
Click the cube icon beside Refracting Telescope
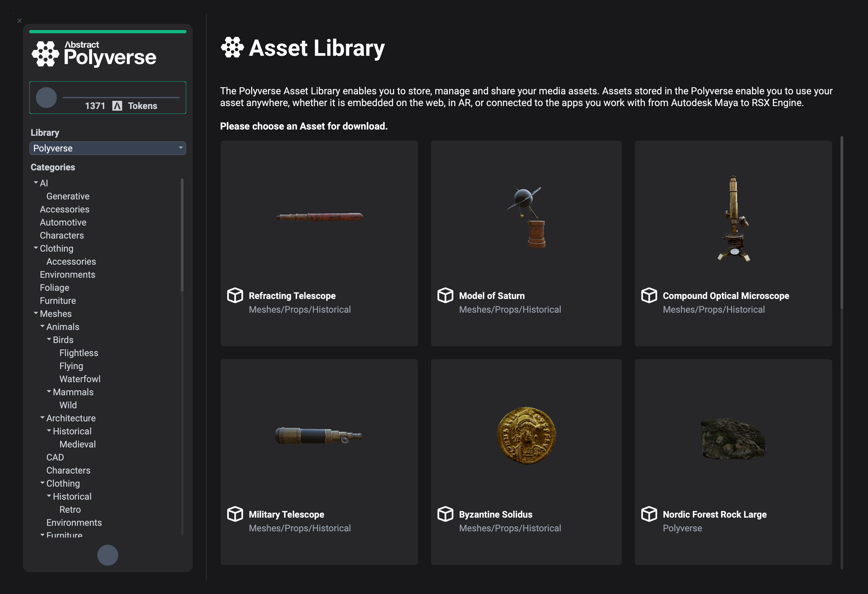(x=235, y=295)
